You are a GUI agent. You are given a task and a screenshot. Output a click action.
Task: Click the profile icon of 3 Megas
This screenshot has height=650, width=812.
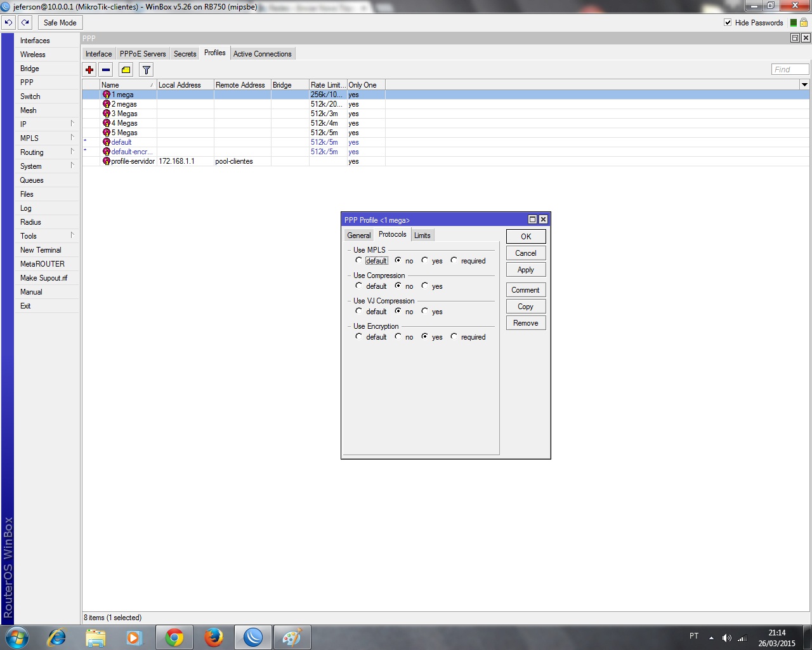[x=107, y=114]
